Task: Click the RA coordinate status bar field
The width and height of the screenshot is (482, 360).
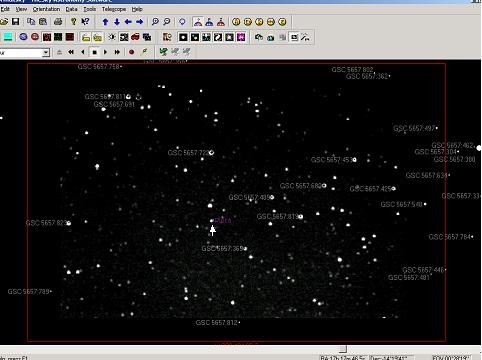Action: [343, 358]
